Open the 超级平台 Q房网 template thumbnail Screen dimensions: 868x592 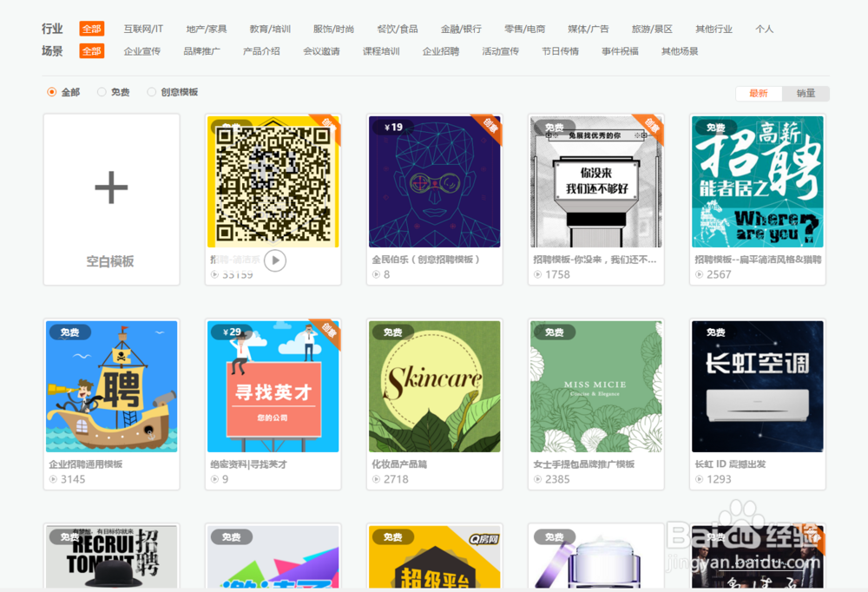[x=435, y=557]
